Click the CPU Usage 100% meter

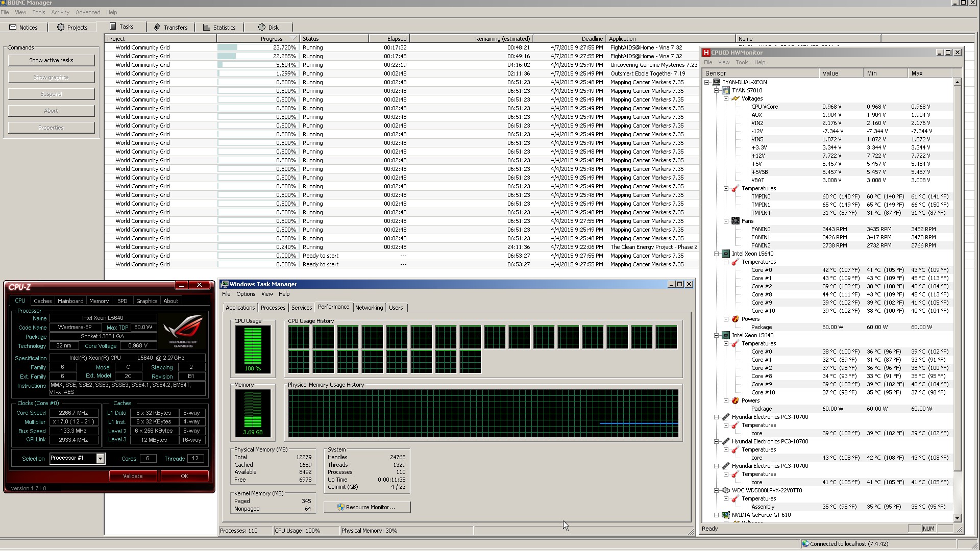[x=253, y=349]
